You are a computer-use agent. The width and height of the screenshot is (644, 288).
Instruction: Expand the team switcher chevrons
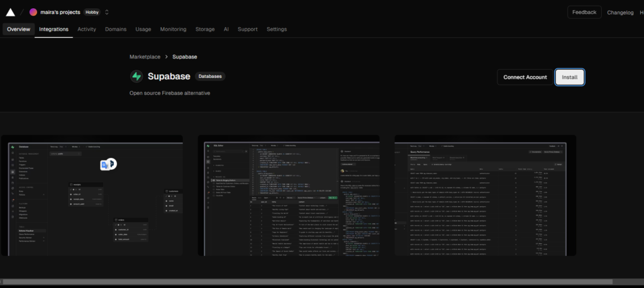(x=107, y=13)
